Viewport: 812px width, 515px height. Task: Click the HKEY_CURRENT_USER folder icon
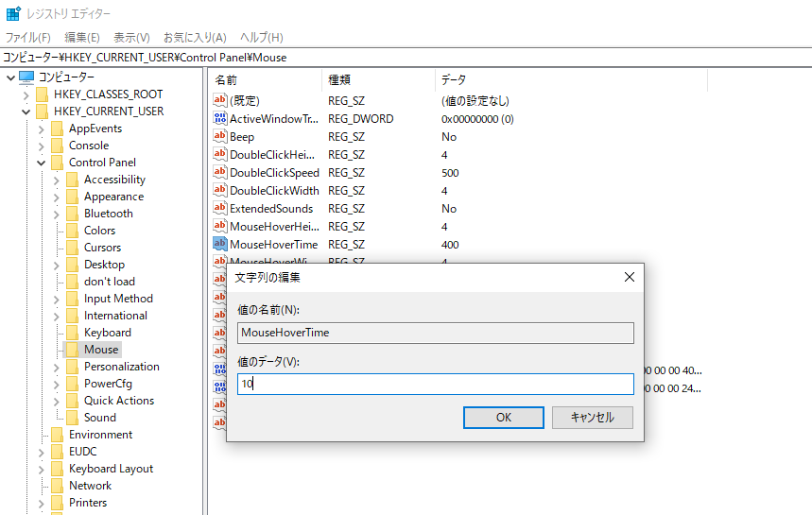tap(42, 112)
